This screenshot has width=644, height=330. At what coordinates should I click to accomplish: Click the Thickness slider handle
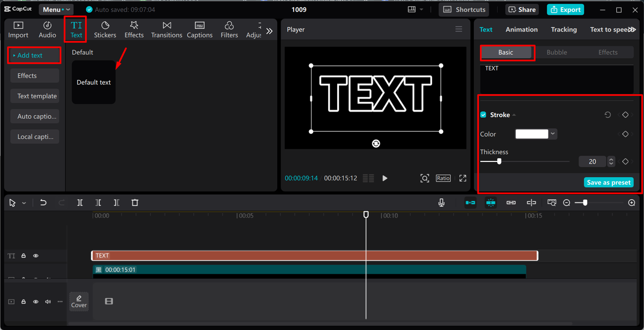pyautogui.click(x=499, y=161)
